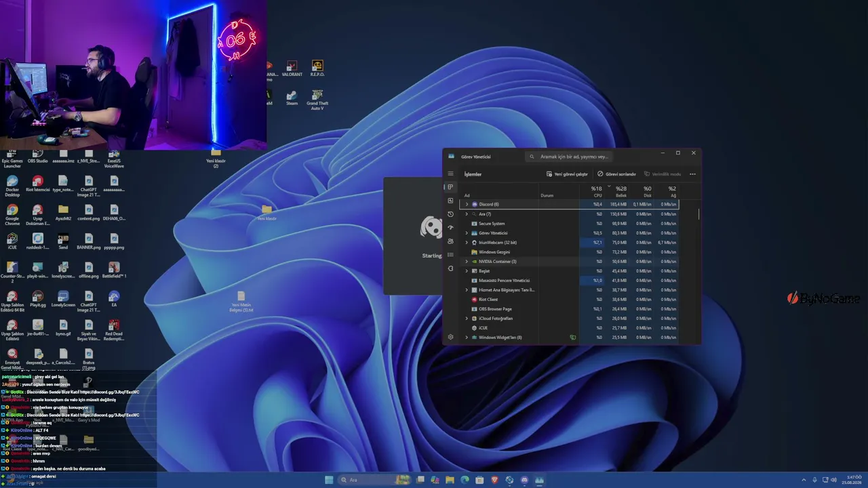Image resolution: width=868 pixels, height=488 pixels.
Task: Select the Counter-Strike 2 desktop shortcut
Action: (x=12, y=272)
